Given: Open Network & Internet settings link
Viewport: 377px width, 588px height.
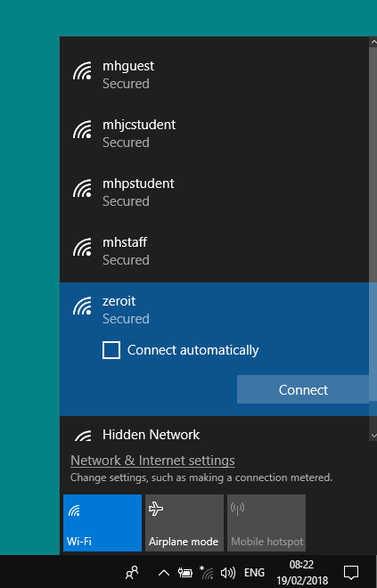Looking at the screenshot, I should pyautogui.click(x=152, y=461).
